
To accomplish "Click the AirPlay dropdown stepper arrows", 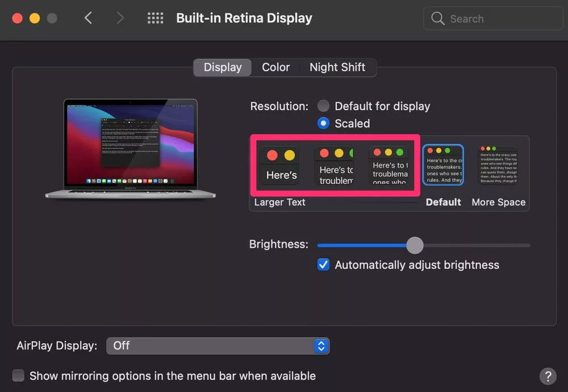I will point(321,345).
